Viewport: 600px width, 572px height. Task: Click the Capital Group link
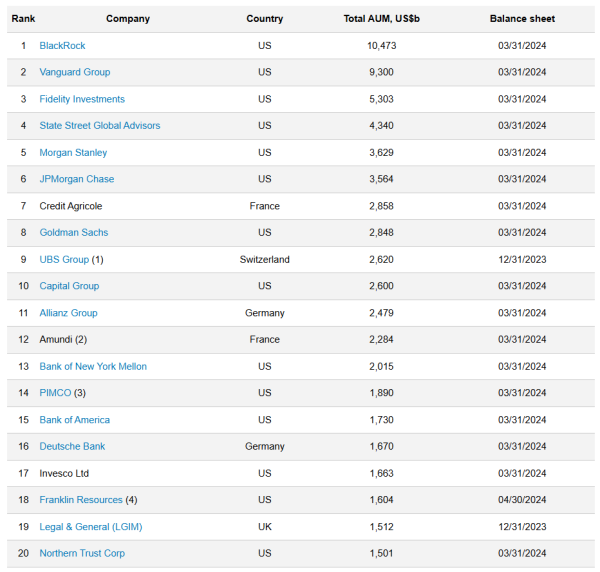69,286
